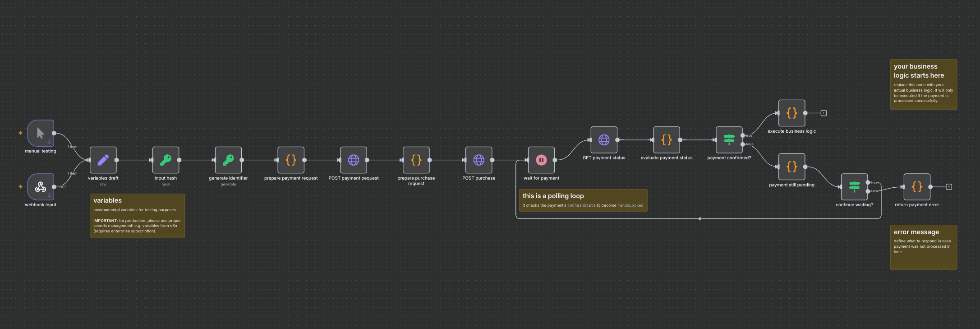Click the 'generate identifier' node label
The height and width of the screenshot is (329, 980).
pyautogui.click(x=228, y=178)
